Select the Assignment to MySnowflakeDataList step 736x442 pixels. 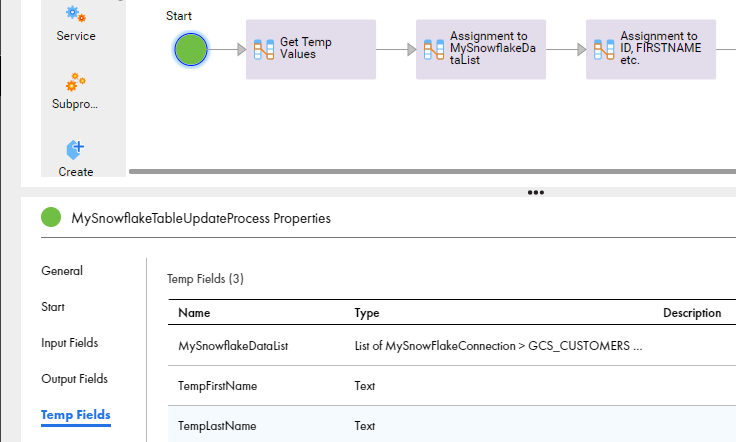pos(481,49)
